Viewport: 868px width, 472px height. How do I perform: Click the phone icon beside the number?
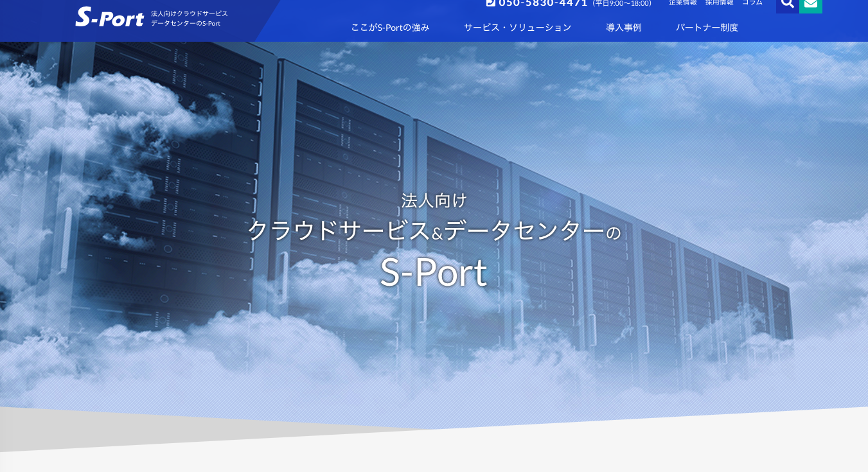coord(491,3)
